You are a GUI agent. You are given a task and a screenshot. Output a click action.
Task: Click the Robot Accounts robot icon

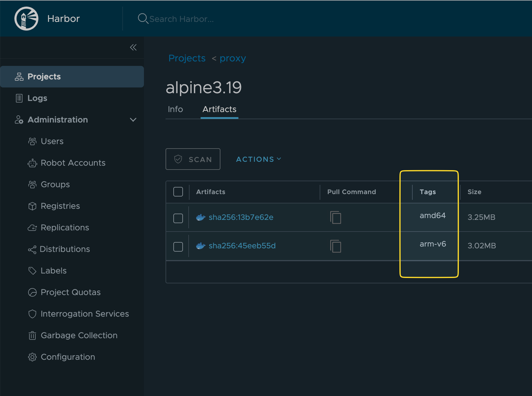click(x=32, y=163)
